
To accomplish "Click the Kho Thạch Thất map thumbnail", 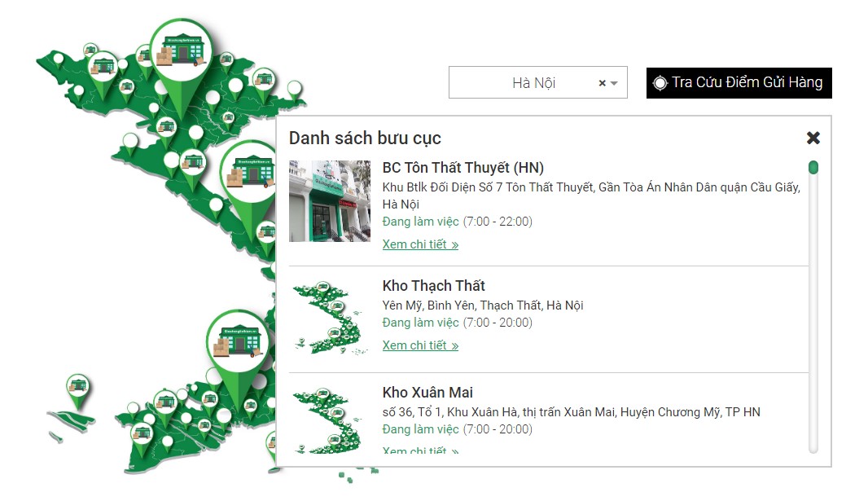I will pos(330,319).
